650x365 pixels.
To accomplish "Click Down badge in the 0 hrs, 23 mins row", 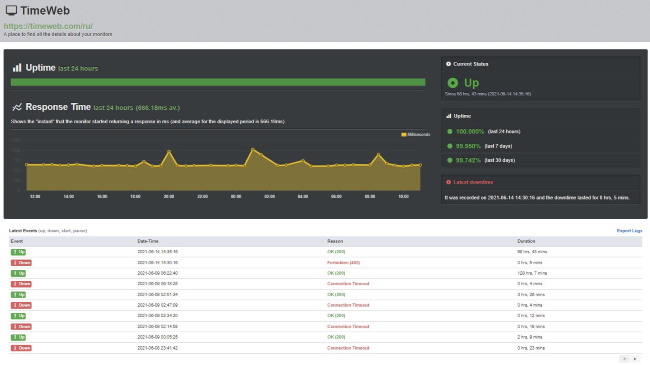I will coord(21,348).
